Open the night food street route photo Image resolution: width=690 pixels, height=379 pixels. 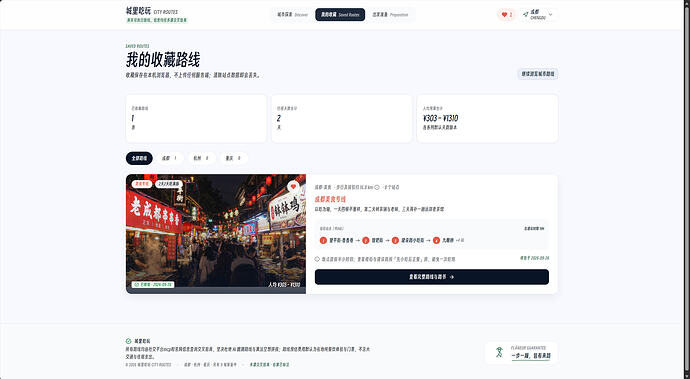point(216,234)
